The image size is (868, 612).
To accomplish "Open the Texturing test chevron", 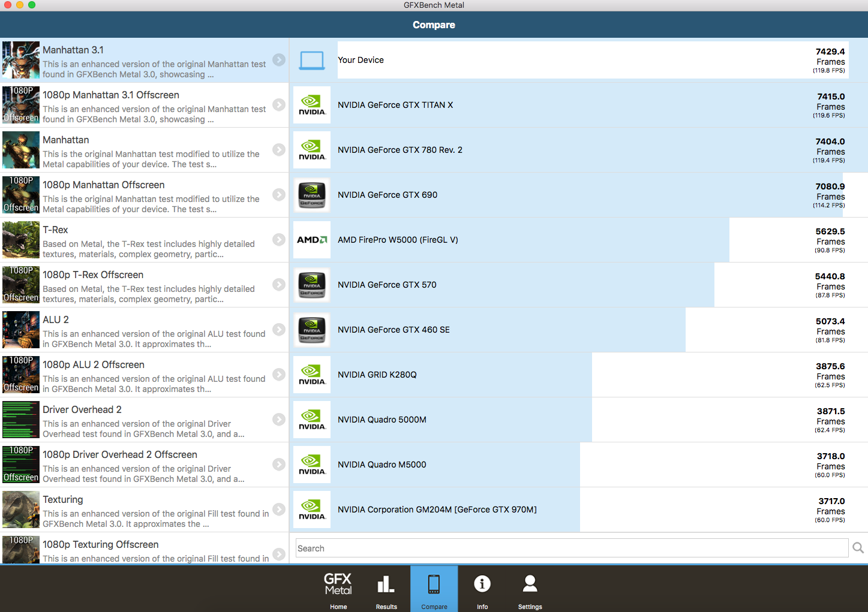I will [x=278, y=510].
